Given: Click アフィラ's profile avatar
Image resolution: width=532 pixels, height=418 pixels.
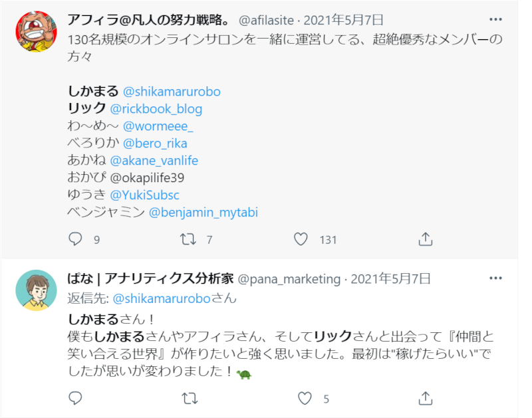Looking at the screenshot, I should click(36, 31).
